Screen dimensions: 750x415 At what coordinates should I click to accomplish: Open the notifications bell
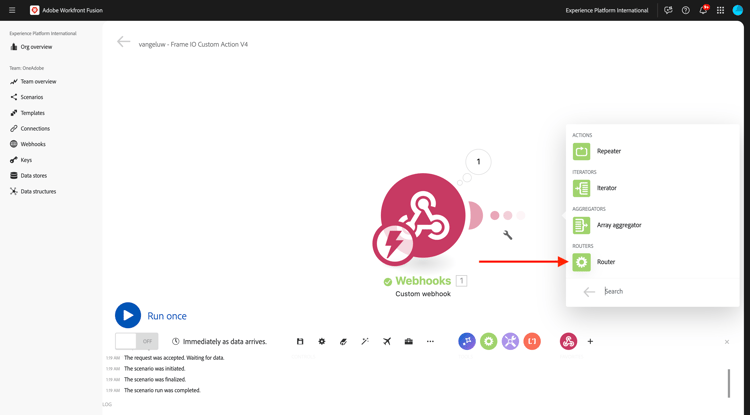703,10
